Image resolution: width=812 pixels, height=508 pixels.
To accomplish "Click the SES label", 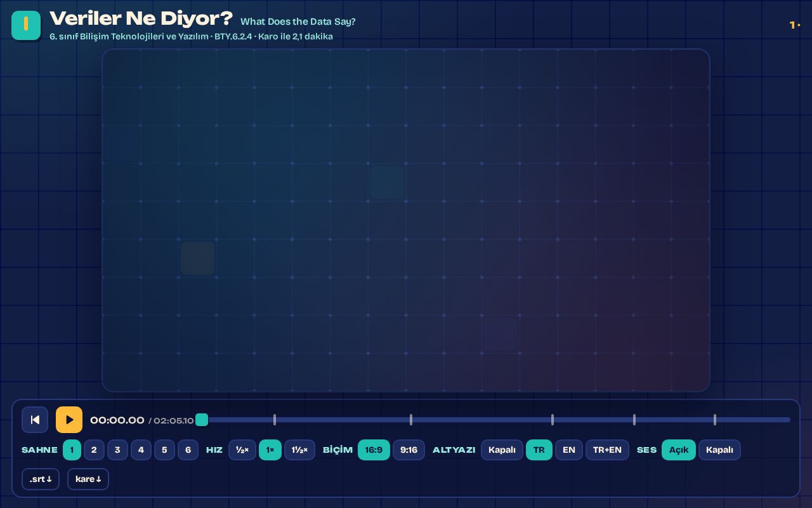I will coord(647,450).
